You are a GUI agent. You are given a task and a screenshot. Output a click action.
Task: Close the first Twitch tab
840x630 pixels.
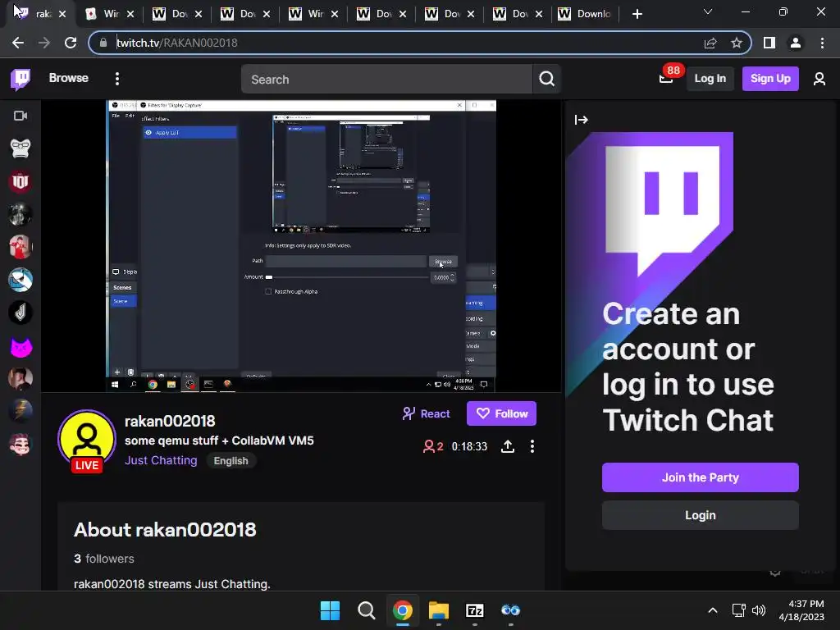pos(62,14)
